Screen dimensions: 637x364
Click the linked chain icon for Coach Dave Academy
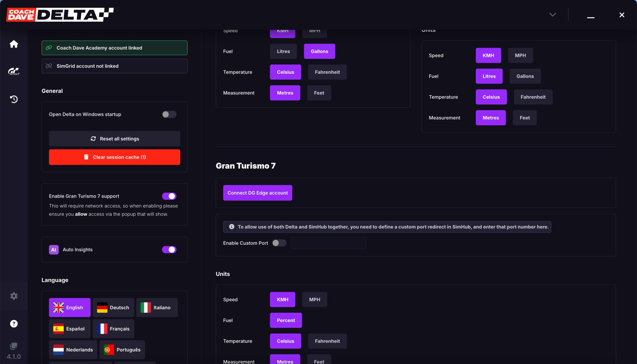[x=49, y=48]
